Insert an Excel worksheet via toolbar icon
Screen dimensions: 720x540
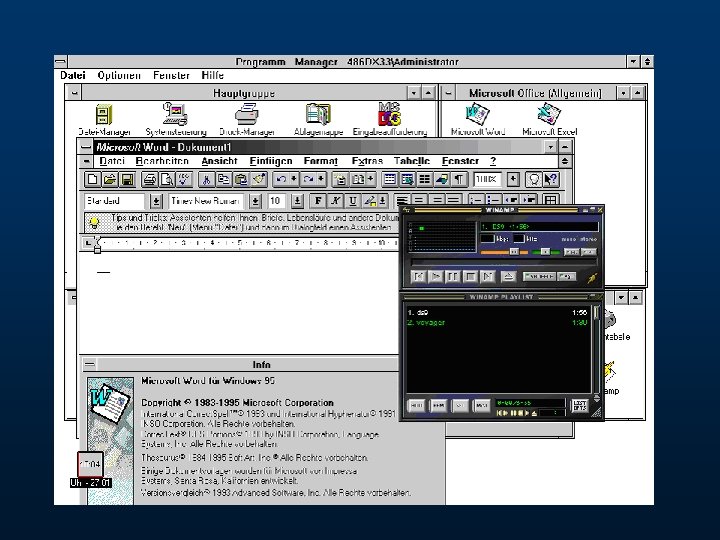coord(407,179)
